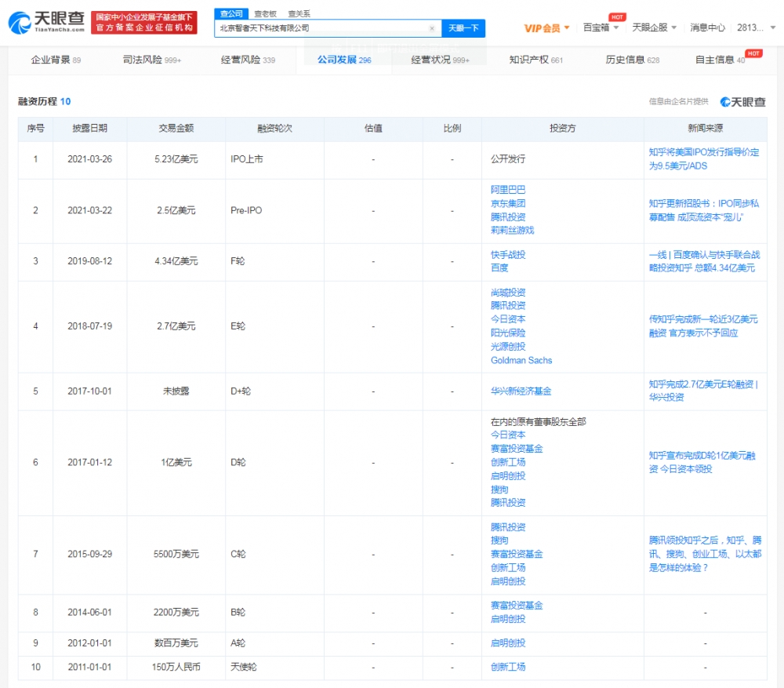The width and height of the screenshot is (784, 688).
Task: Open investor link 尚珹投资
Action: coord(508,292)
